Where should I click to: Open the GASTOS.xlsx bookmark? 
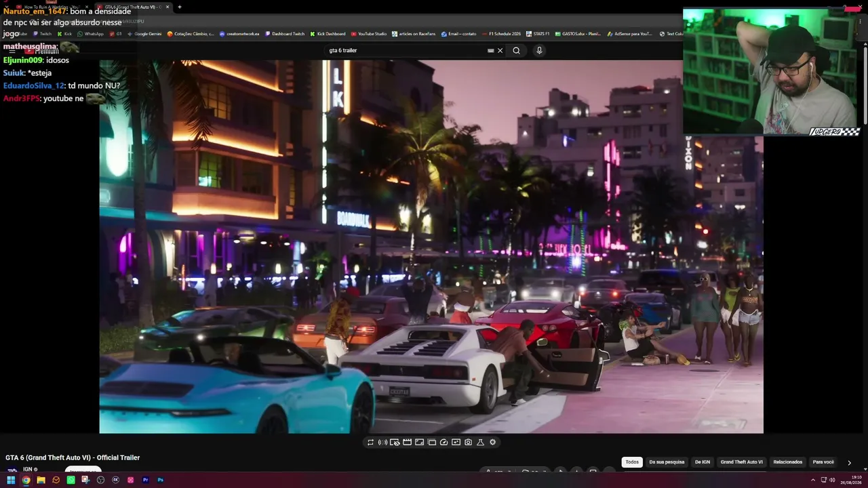[x=578, y=34]
